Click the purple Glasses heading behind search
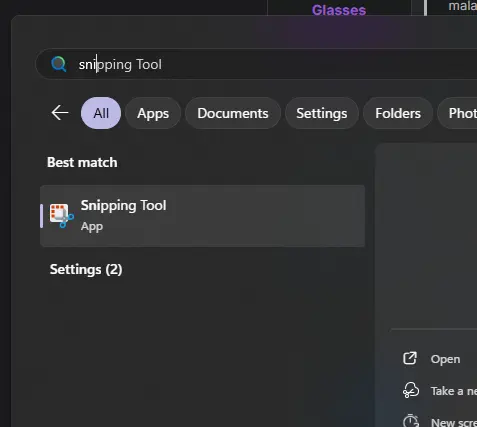Screen dimensions: 477x427 (x=339, y=10)
